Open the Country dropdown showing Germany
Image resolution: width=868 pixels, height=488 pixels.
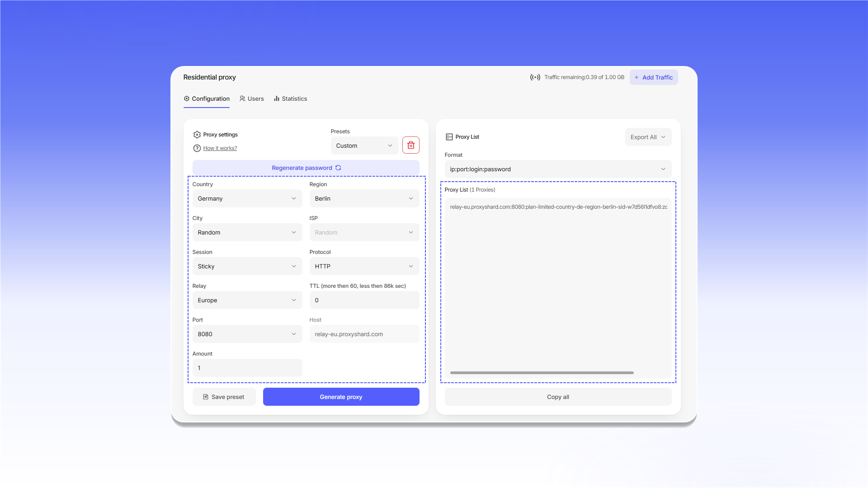[247, 198]
